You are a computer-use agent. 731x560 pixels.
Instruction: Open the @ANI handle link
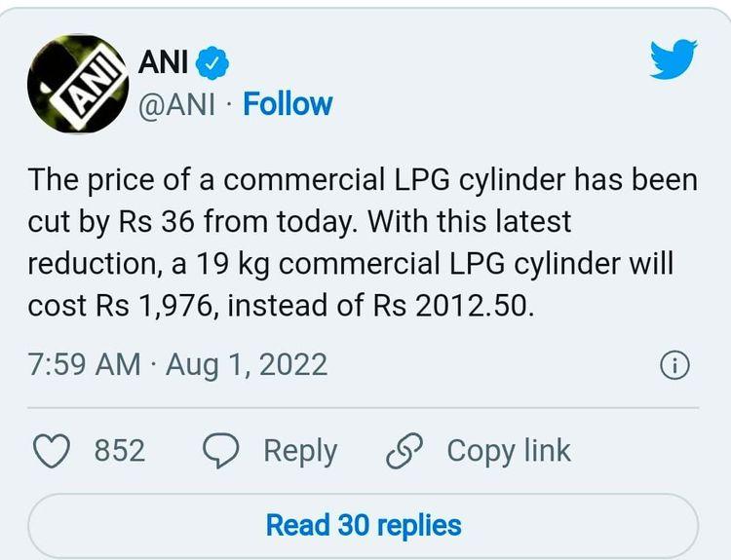tap(177, 104)
